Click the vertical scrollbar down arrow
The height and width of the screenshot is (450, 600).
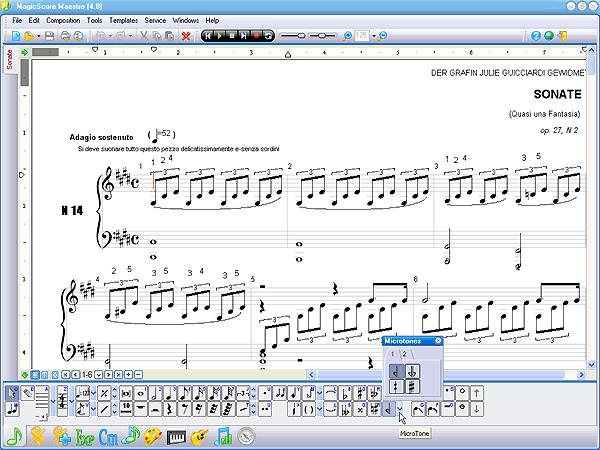pyautogui.click(x=591, y=365)
